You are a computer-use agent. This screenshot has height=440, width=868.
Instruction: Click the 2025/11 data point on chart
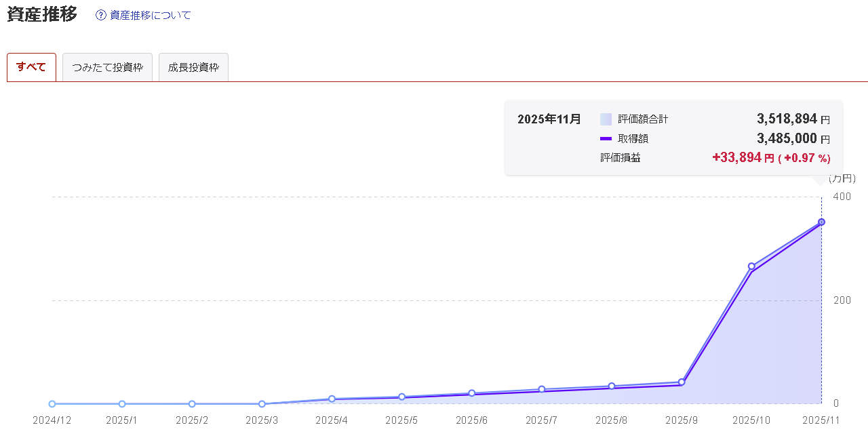[821, 222]
